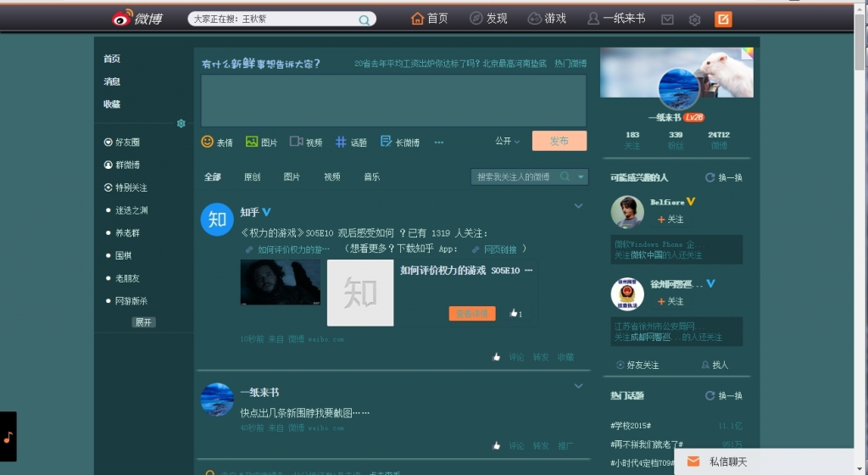This screenshot has width=868, height=475.
Task: Open 知乎 avatar on first post
Action: (217, 219)
